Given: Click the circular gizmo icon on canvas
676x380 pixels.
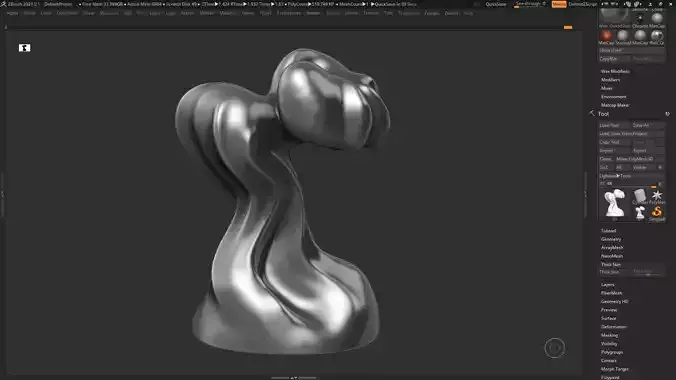Looking at the screenshot, I should 554,348.
